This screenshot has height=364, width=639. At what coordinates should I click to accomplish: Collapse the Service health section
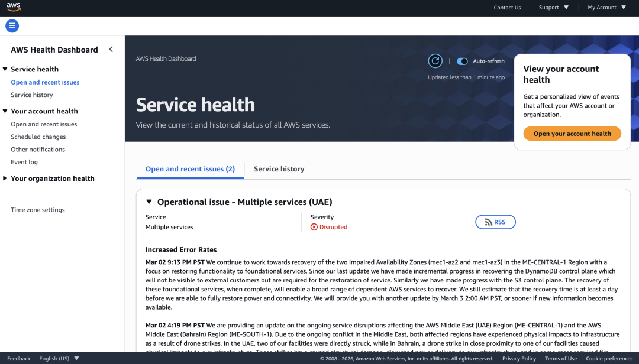(x=5, y=69)
